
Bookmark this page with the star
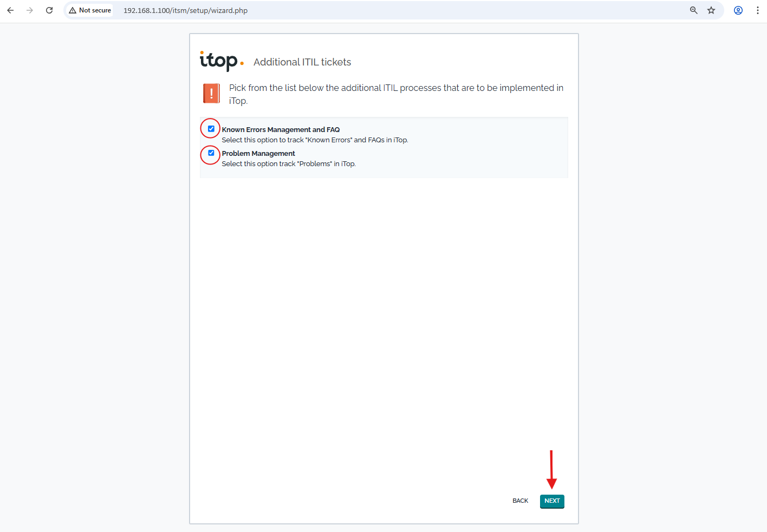[x=711, y=10]
